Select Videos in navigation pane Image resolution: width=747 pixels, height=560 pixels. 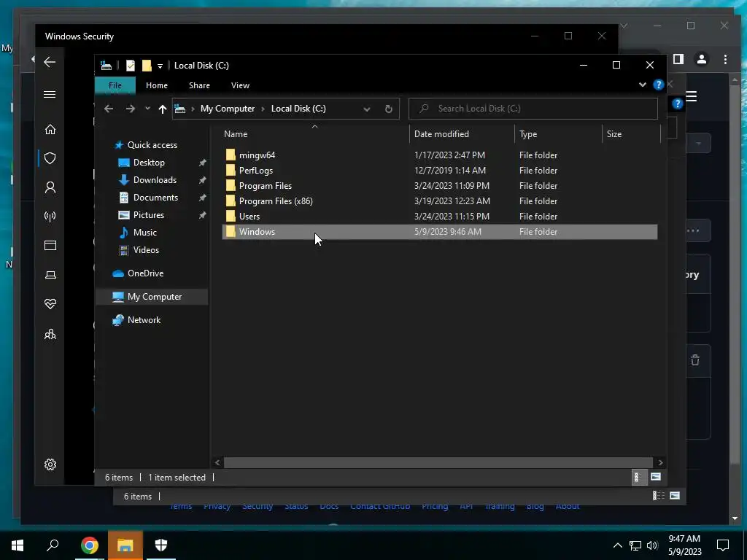point(146,250)
